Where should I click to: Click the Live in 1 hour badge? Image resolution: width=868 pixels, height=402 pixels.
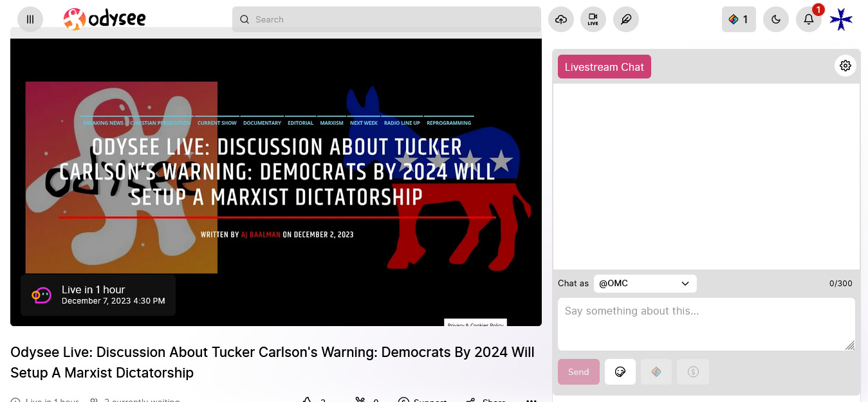[98, 295]
